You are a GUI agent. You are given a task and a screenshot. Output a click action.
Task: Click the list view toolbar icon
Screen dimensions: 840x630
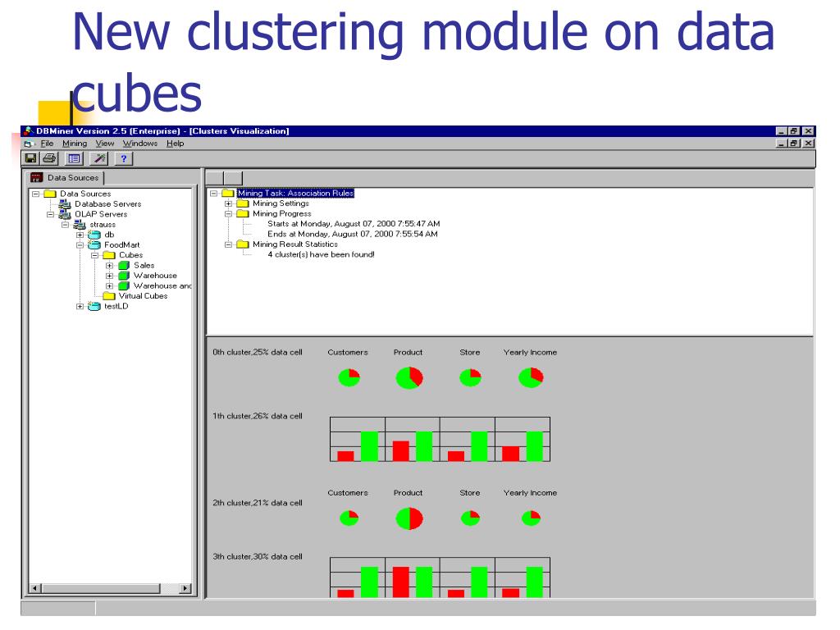(x=74, y=158)
